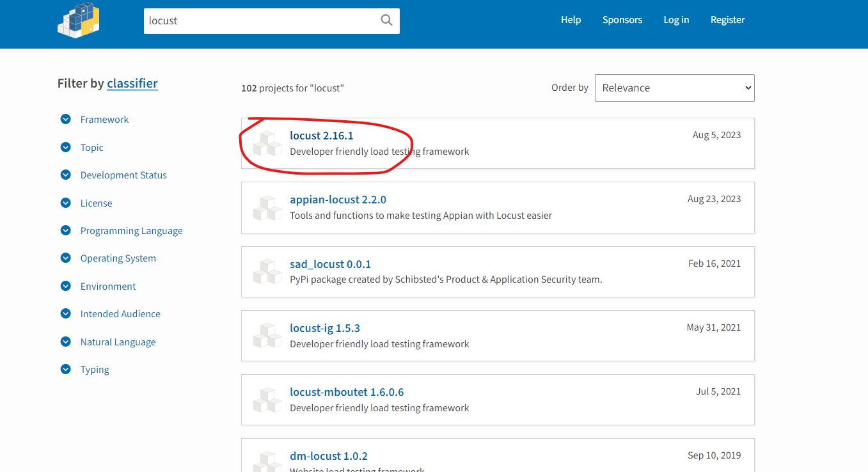The image size is (868, 472).
Task: Click the Jul 5, 2021 release date
Action: [718, 391]
